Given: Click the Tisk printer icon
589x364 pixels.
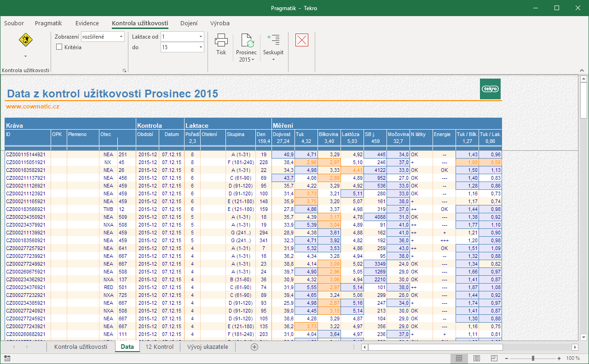Looking at the screenshot, I should pos(221,40).
